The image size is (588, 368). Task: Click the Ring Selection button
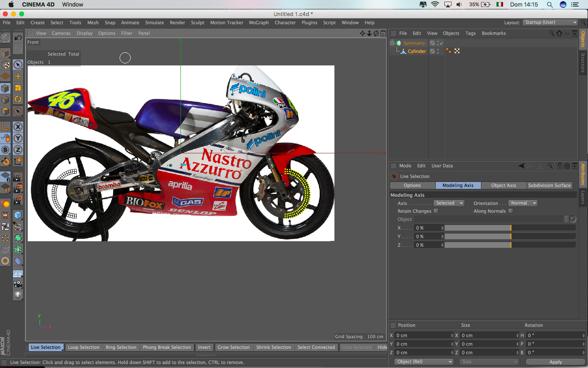[x=121, y=347]
